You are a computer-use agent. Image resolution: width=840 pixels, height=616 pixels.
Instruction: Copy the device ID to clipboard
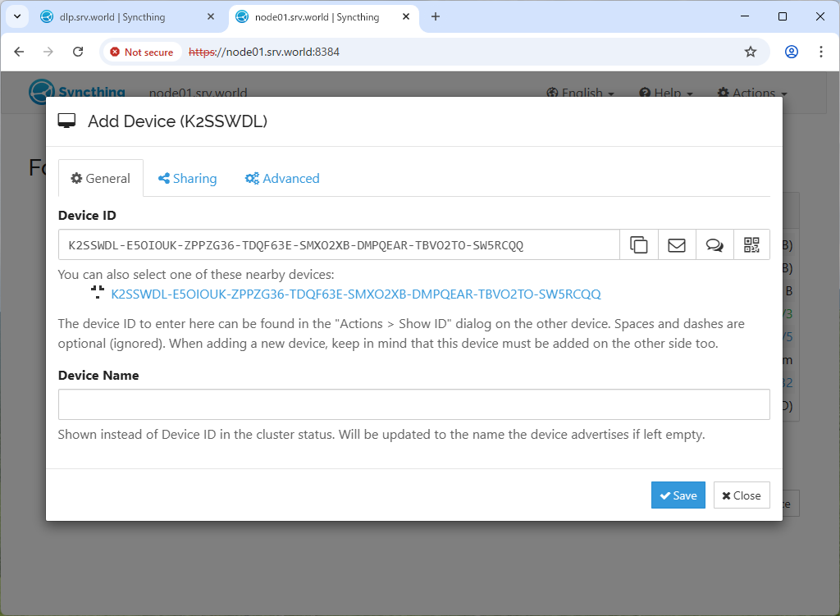point(638,244)
